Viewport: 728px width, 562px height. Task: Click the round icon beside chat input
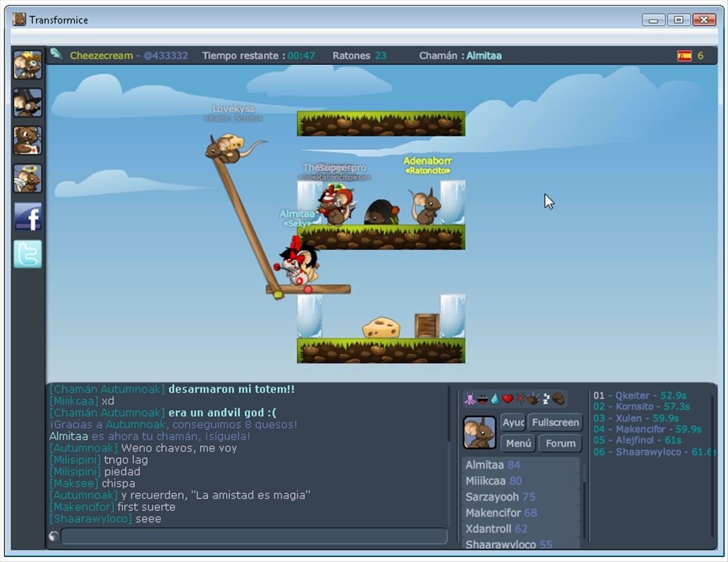click(54, 536)
